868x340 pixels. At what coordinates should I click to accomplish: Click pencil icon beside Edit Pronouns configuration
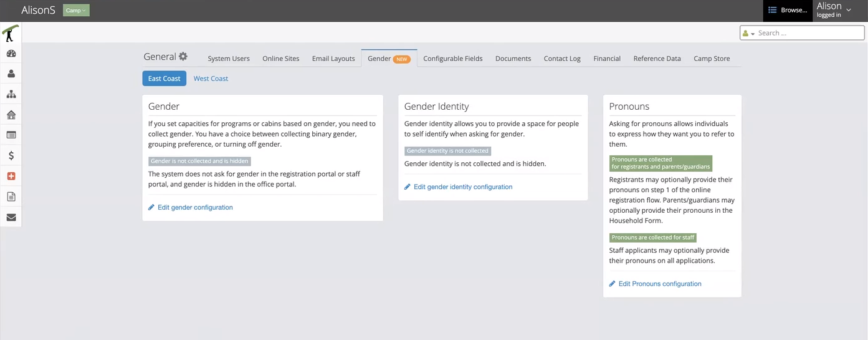click(613, 283)
